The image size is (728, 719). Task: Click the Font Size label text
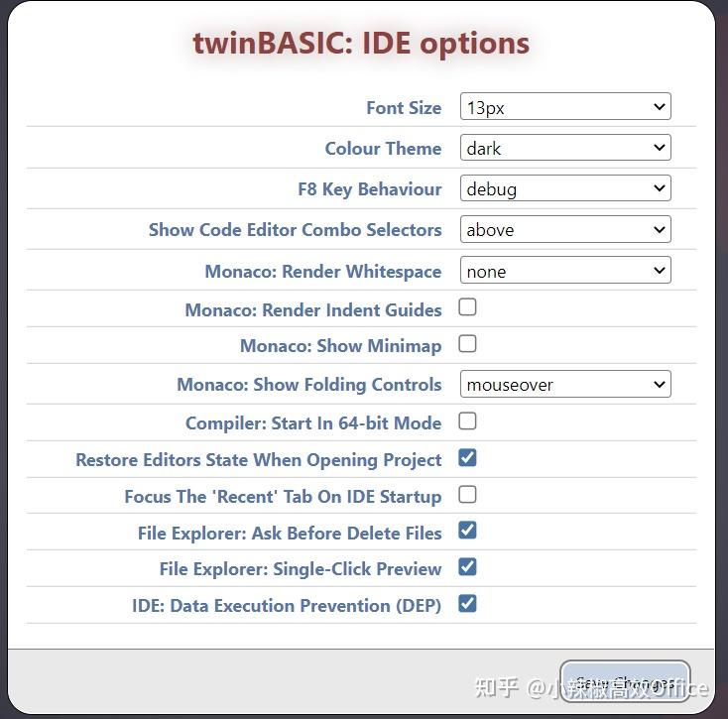404,108
